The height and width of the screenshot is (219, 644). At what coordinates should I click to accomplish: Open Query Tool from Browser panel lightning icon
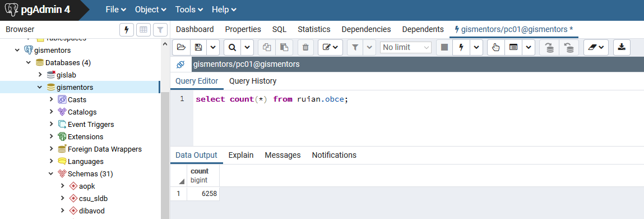coord(127,30)
